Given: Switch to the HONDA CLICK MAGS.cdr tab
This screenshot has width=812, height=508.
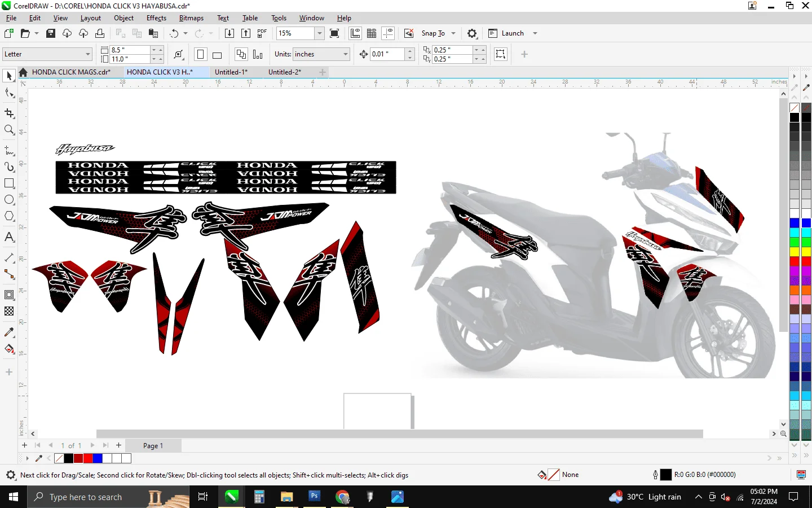Looking at the screenshot, I should 71,72.
